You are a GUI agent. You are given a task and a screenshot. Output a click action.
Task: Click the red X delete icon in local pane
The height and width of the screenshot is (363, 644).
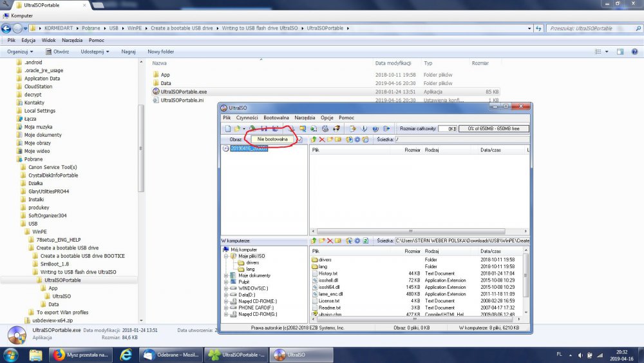330,240
